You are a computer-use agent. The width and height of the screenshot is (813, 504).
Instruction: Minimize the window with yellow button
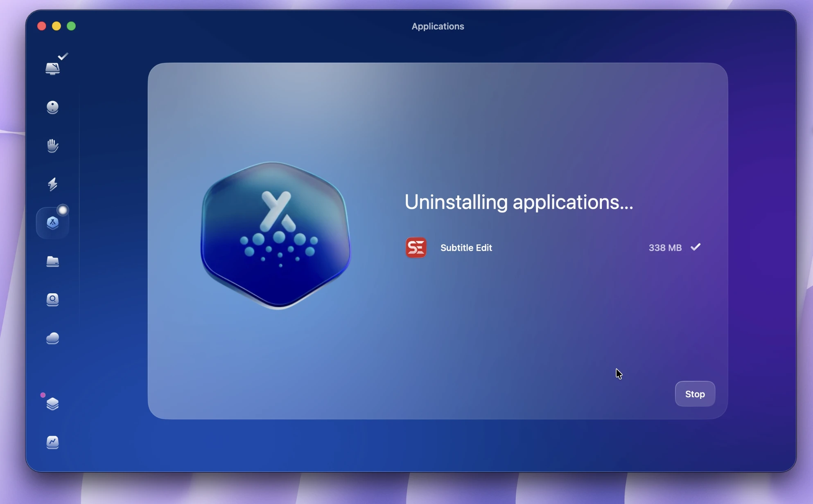pyautogui.click(x=56, y=26)
